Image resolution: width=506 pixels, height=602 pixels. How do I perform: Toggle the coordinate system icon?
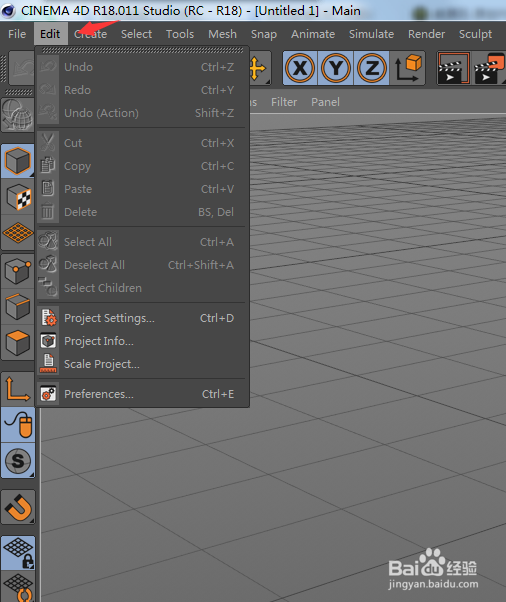click(x=407, y=68)
